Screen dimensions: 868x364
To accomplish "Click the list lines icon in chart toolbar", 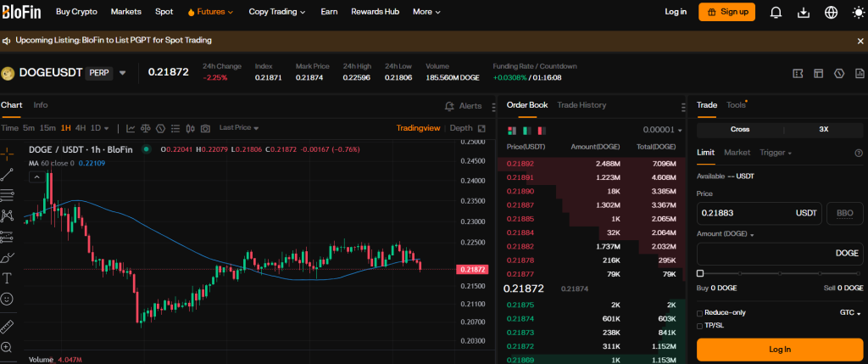I will tap(175, 128).
